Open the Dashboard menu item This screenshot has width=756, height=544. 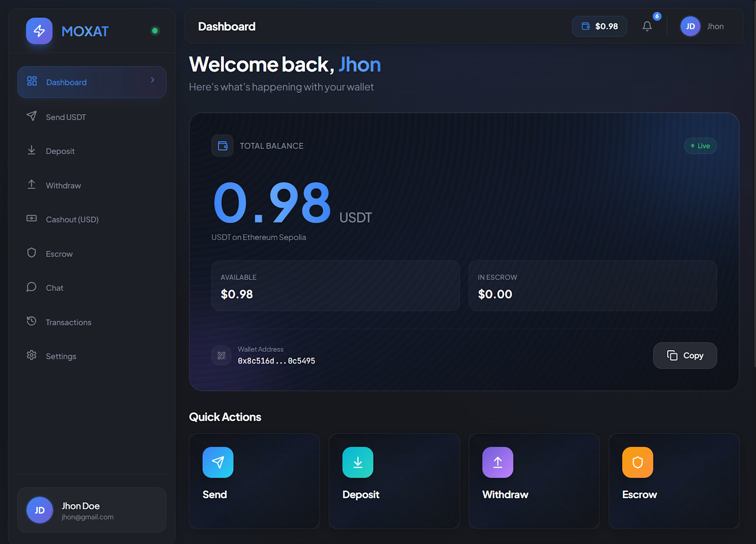coord(92,82)
